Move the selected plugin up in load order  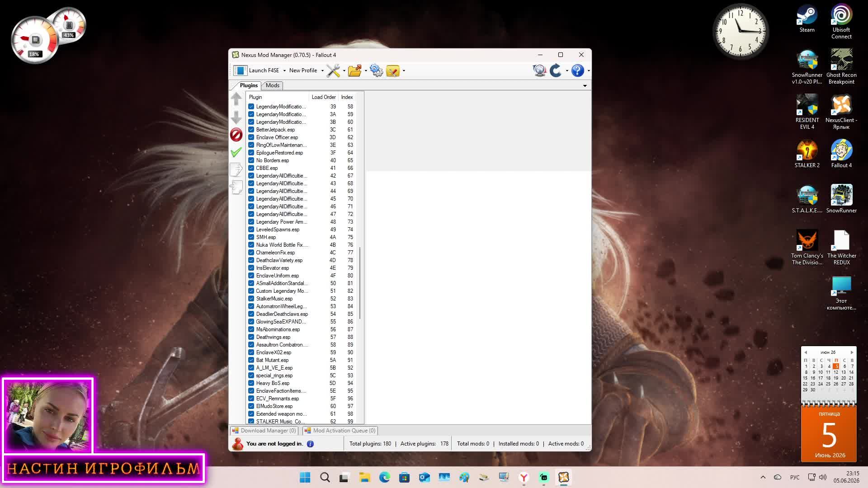(x=236, y=99)
